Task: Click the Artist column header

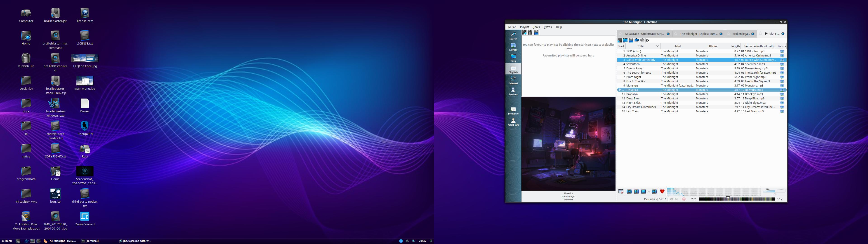Action: coord(677,46)
